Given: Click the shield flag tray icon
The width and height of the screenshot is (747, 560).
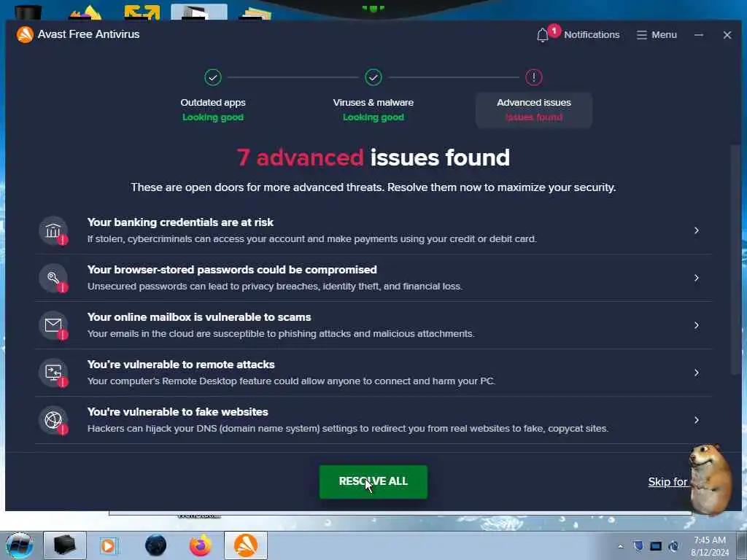Looking at the screenshot, I should point(638,546).
